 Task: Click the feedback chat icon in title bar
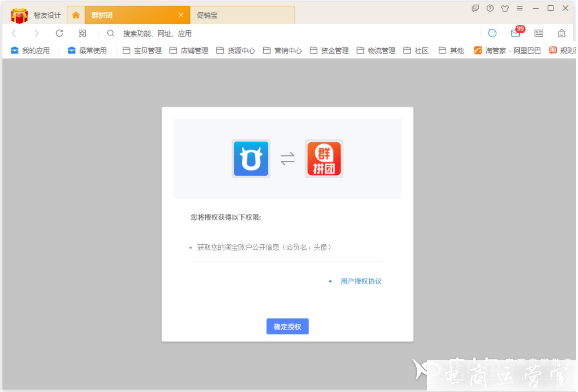tap(475, 8)
